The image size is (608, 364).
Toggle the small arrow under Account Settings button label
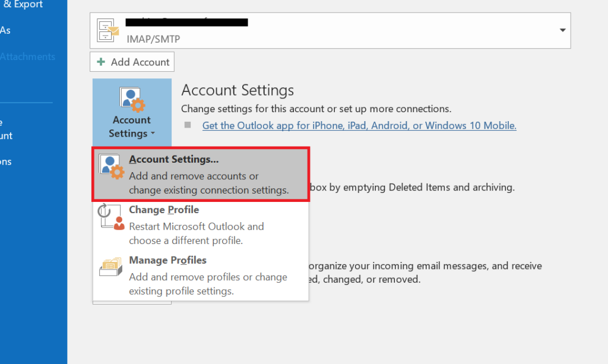tap(153, 134)
